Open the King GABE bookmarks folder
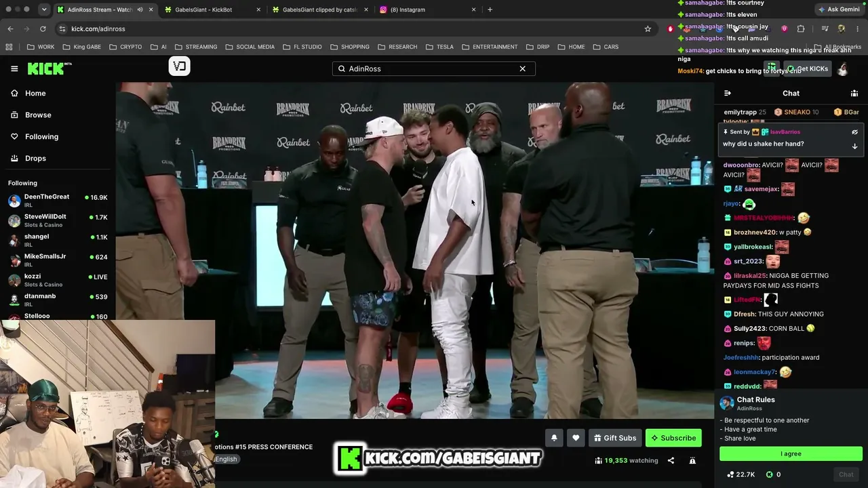868x488 pixels. tap(81, 47)
